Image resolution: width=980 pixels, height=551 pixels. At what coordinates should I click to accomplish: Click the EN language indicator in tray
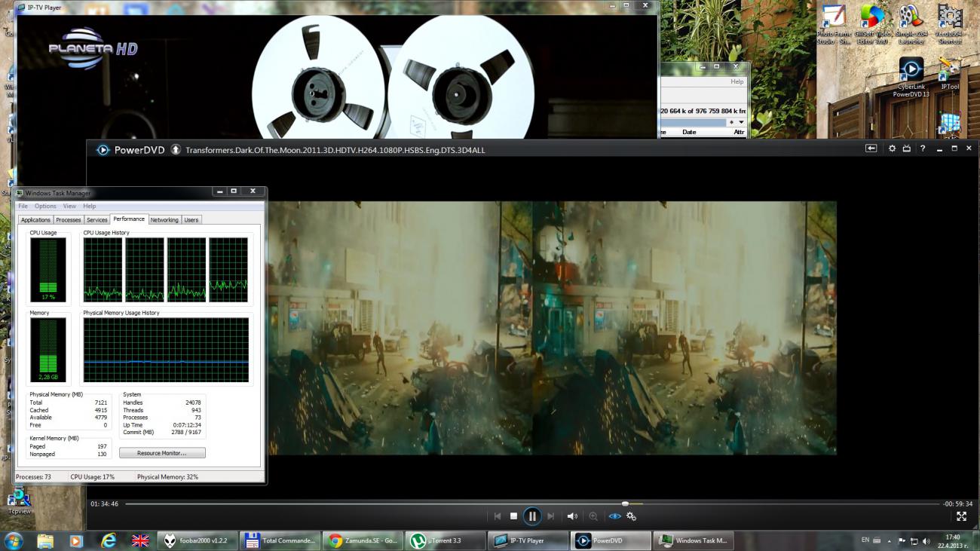[x=865, y=540]
